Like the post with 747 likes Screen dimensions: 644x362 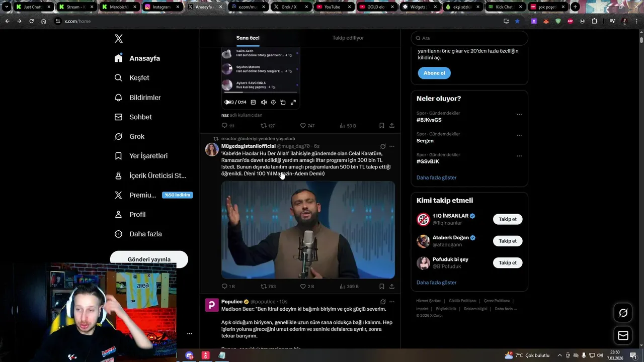click(307, 126)
